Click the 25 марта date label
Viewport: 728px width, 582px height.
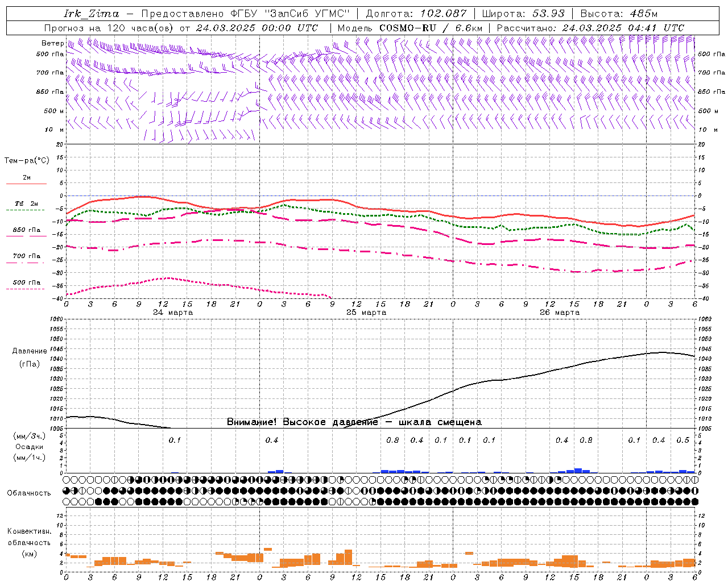366,313
